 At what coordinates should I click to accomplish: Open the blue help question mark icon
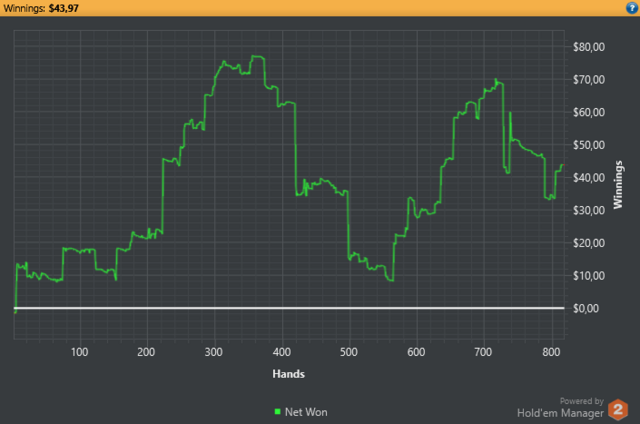632,8
